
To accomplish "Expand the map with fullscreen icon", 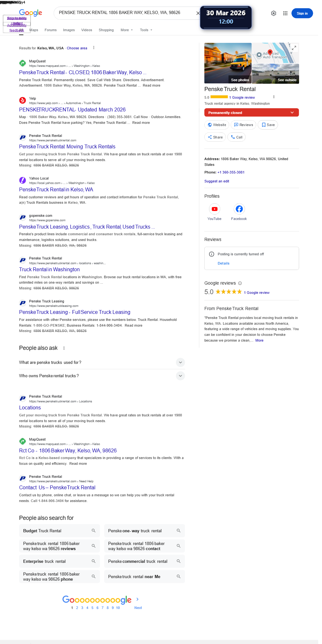I will pos(294,48).
